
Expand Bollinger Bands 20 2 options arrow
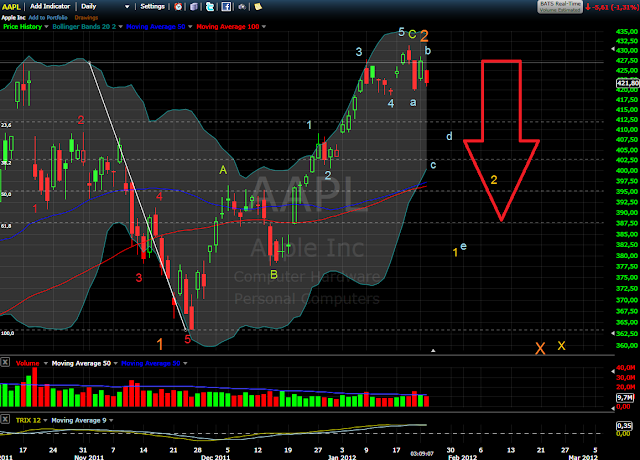(x=120, y=27)
